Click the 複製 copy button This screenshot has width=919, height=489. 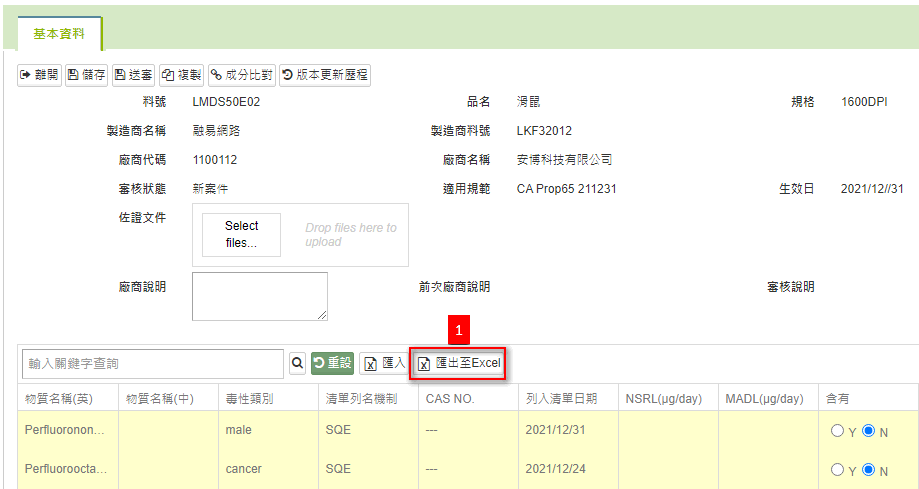click(x=182, y=75)
